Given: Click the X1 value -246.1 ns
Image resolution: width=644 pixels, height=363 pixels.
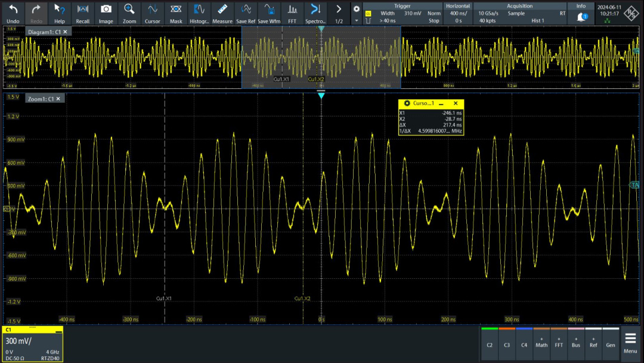Looking at the screenshot, I should tap(451, 113).
